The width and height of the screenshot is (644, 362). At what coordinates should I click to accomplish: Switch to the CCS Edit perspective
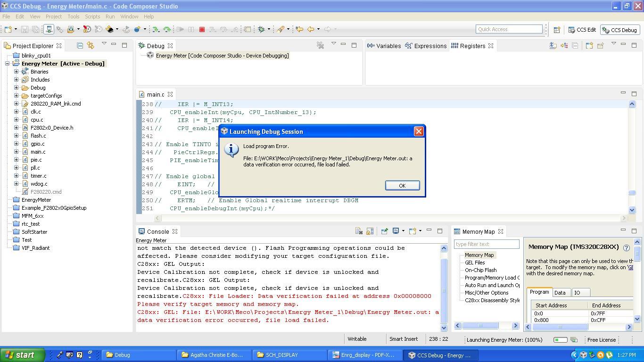582,30
